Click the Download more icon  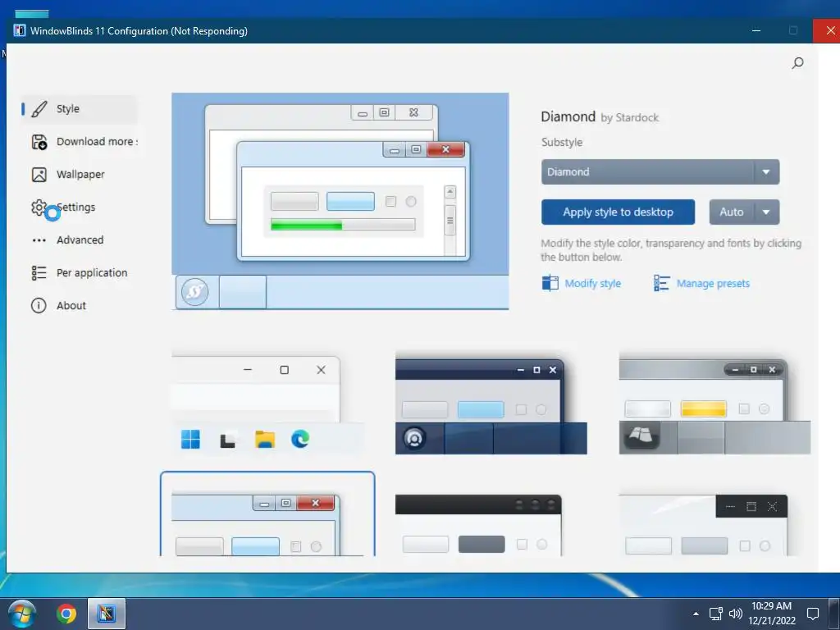coord(39,142)
